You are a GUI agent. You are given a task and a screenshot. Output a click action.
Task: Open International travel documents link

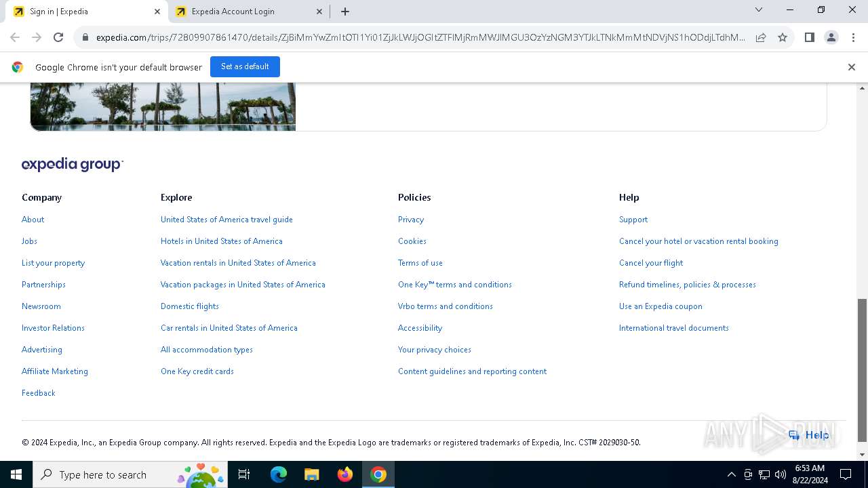pos(674,328)
